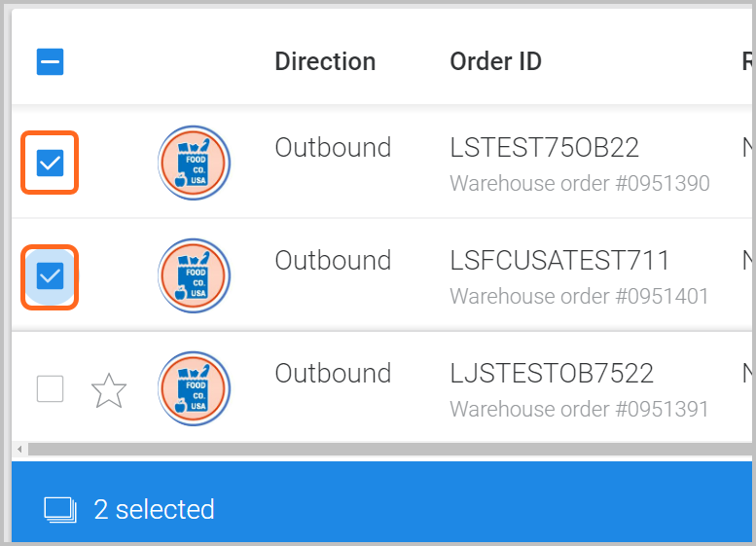Image resolution: width=756 pixels, height=546 pixels.
Task: Sort by the Order ID column header
Action: pyautogui.click(x=495, y=61)
